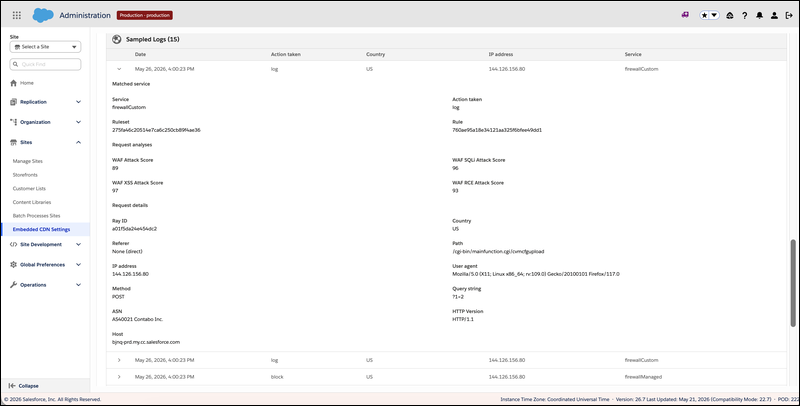Select the Mozilla/5.0 user agent string
Viewport: 800px width, 406px height.
pyautogui.click(x=536, y=274)
